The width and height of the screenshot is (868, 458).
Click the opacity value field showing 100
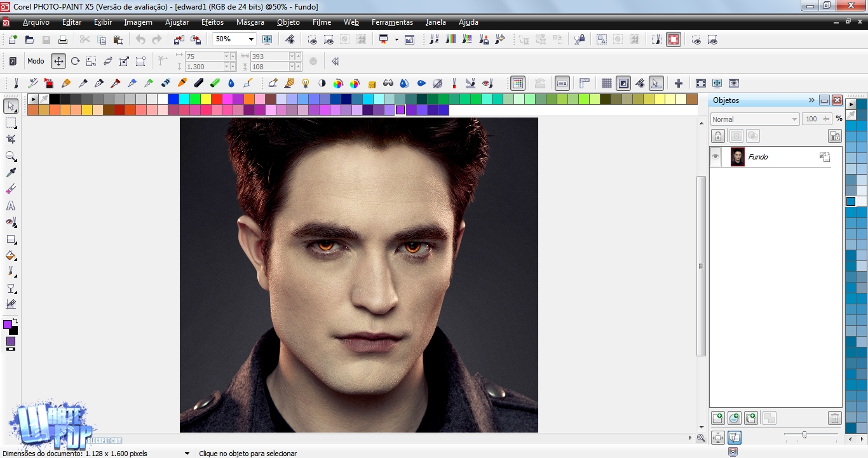tap(817, 119)
